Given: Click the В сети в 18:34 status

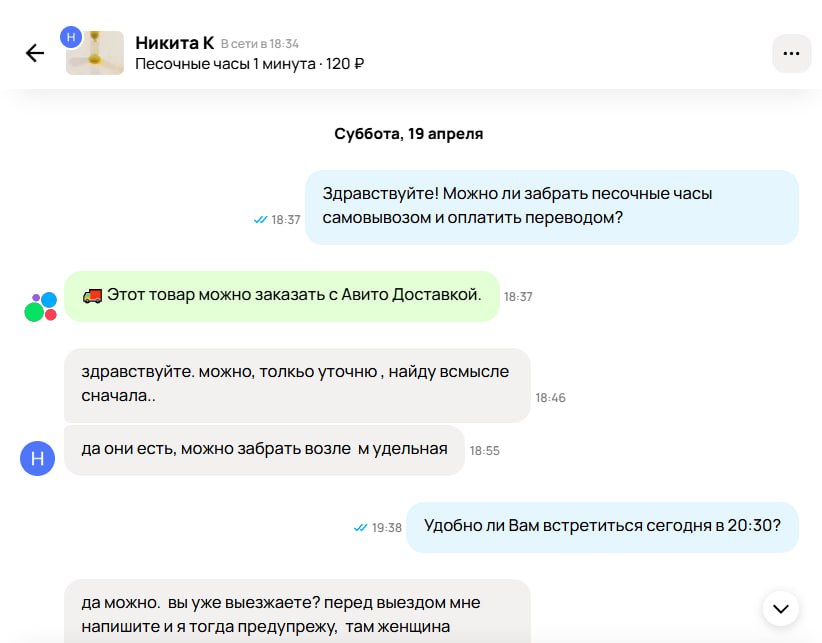Looking at the screenshot, I should pyautogui.click(x=259, y=43).
